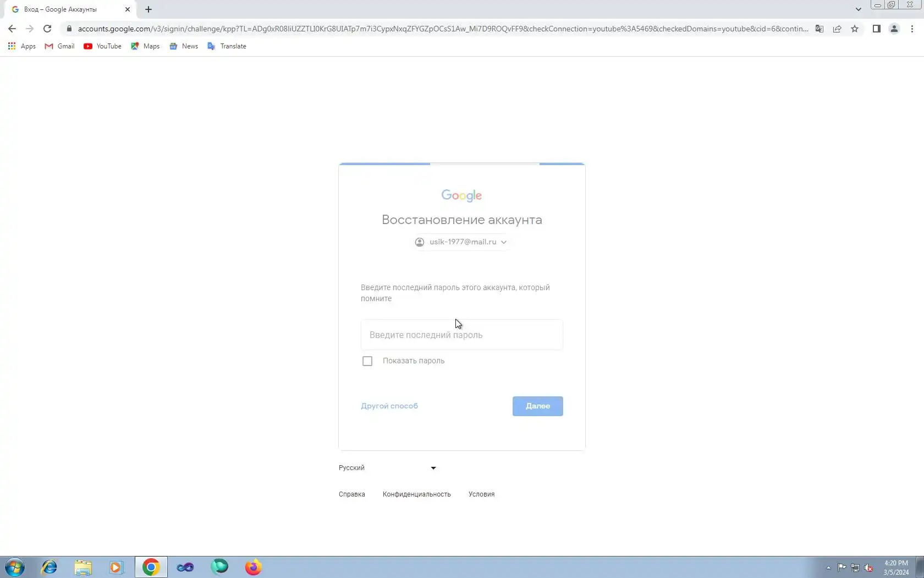This screenshot has height=578, width=924.
Task: Open Windows Media Player in taskbar
Action: pos(116,567)
